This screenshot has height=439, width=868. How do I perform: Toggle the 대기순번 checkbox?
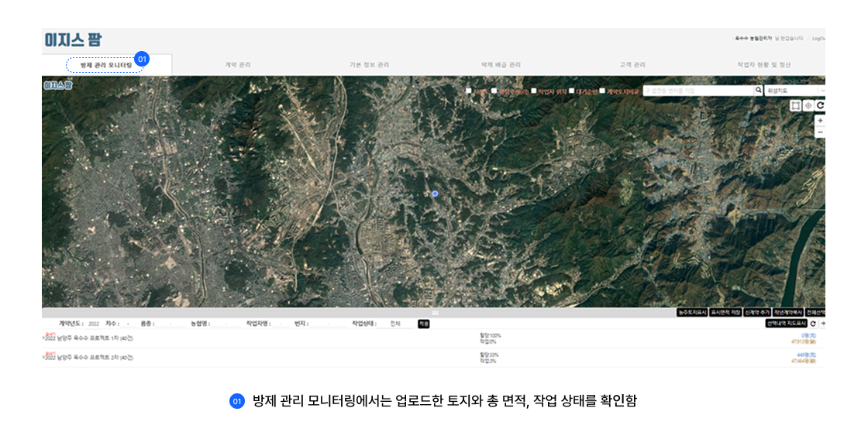coord(571,91)
